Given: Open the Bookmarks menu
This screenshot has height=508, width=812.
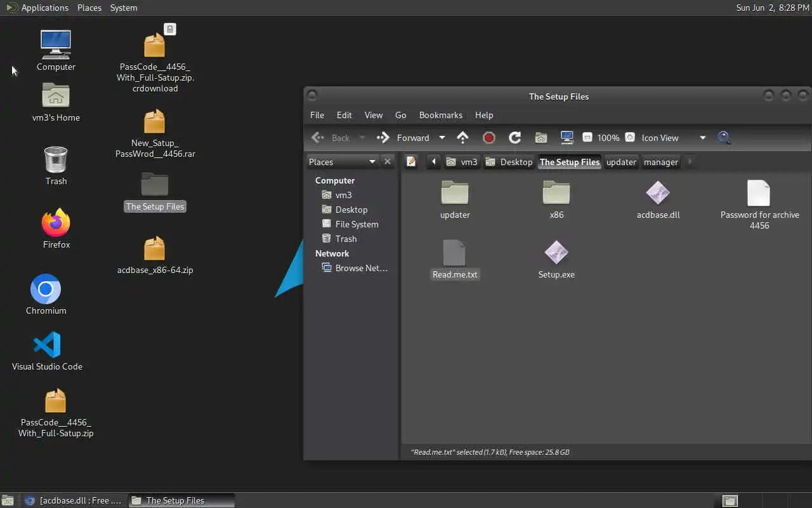Looking at the screenshot, I should [x=441, y=115].
